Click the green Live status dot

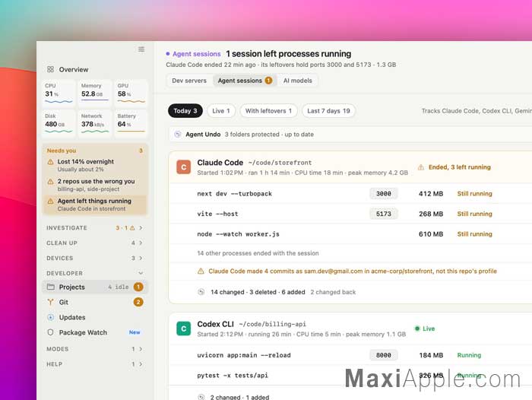coord(417,329)
